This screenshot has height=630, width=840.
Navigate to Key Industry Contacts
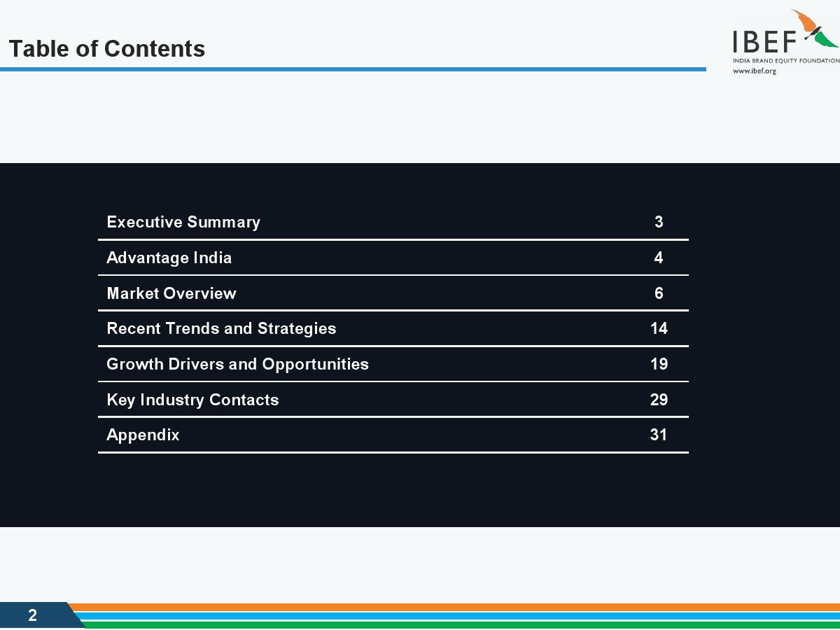pos(192,400)
